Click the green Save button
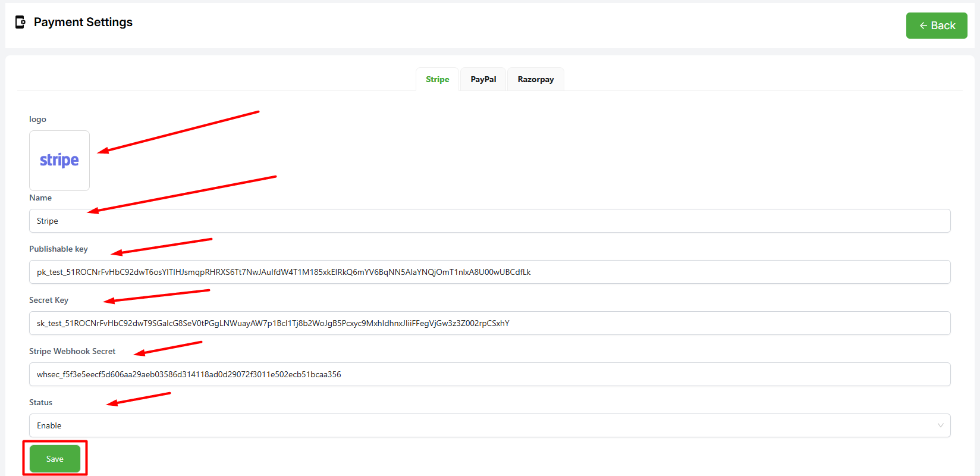 (x=55, y=459)
